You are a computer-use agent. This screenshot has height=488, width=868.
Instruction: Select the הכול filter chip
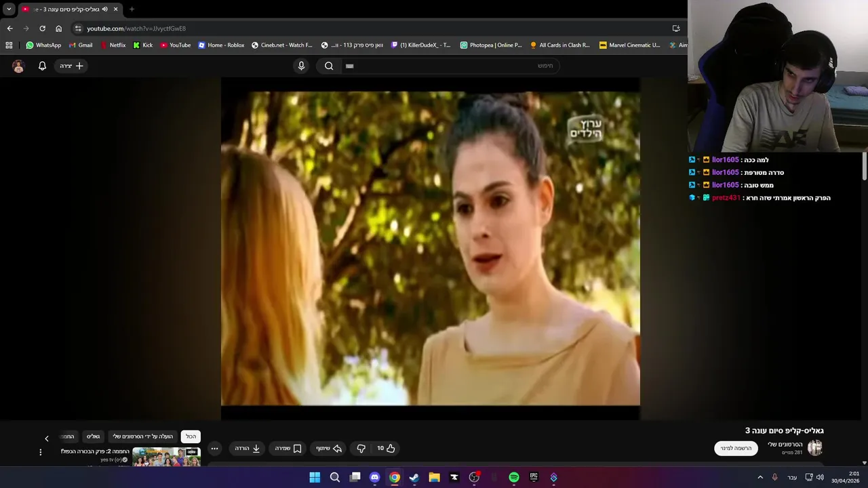[191, 436]
